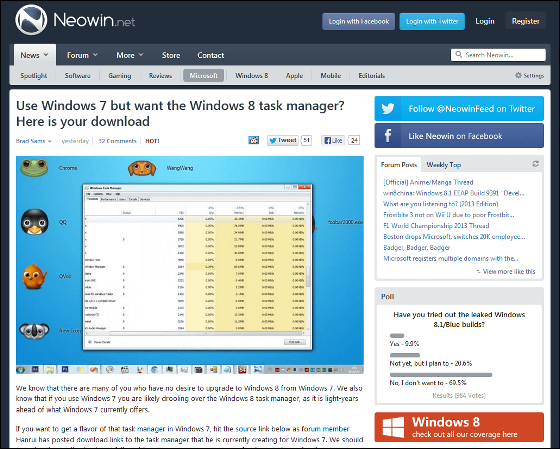Click the Chrome frog icon in screenshot
The image size is (560, 449).
coord(34,168)
